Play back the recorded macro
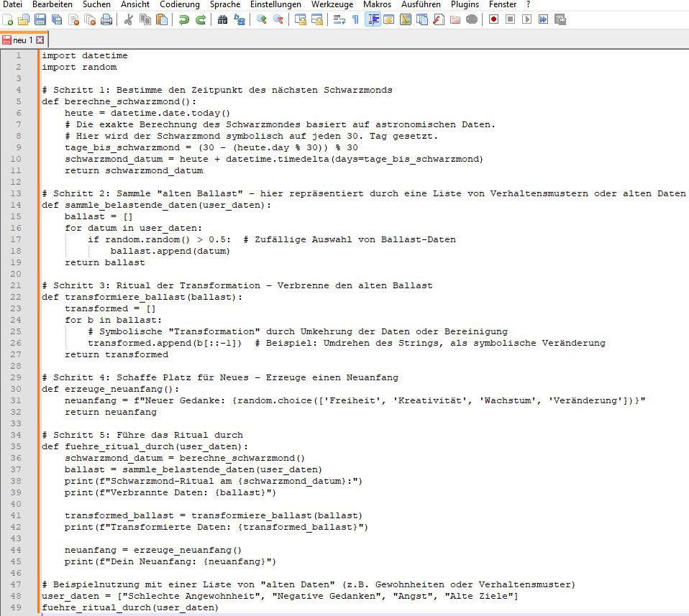The image size is (689, 616). (x=527, y=19)
